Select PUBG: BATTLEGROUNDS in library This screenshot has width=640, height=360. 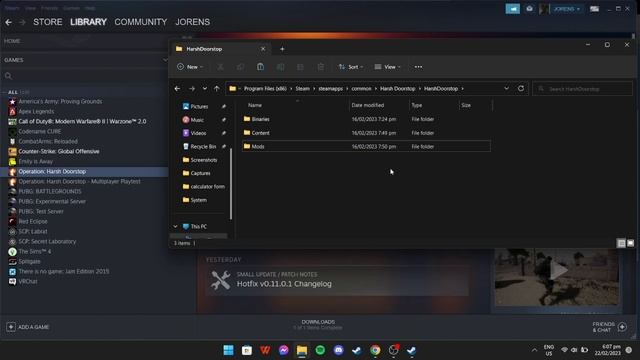click(49, 191)
